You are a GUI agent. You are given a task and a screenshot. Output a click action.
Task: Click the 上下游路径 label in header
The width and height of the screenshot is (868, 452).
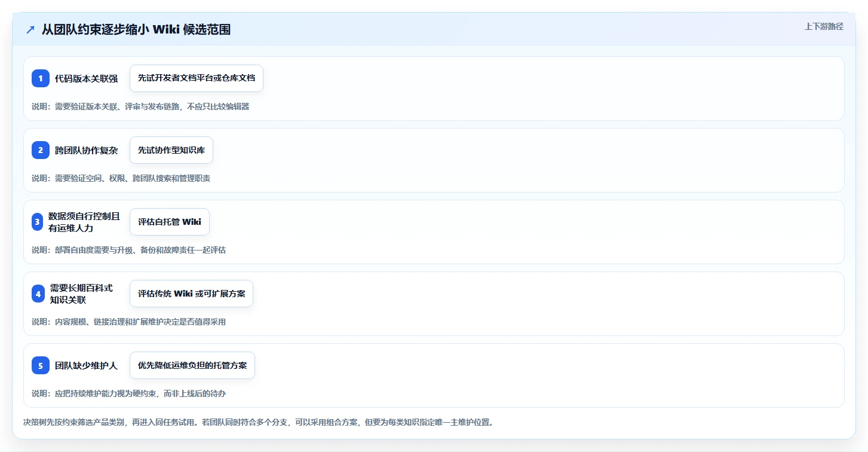coord(824,26)
